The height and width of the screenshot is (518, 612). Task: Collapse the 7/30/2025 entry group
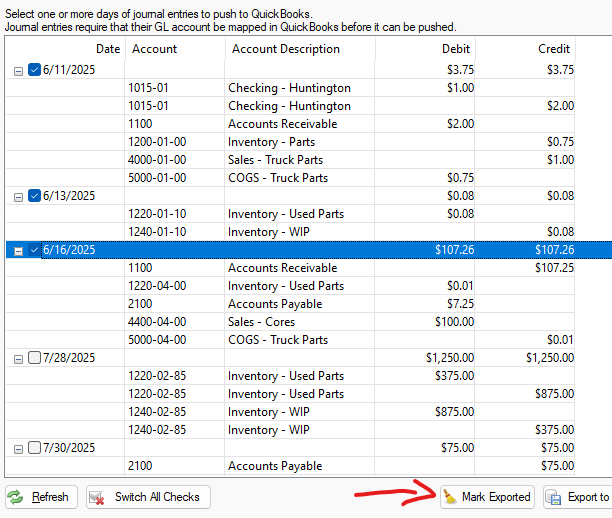click(18, 448)
